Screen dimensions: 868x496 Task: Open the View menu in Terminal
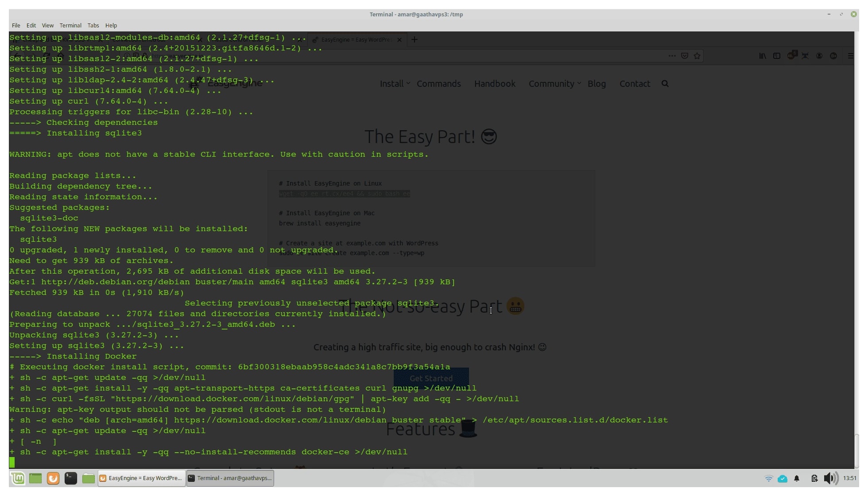(x=47, y=25)
